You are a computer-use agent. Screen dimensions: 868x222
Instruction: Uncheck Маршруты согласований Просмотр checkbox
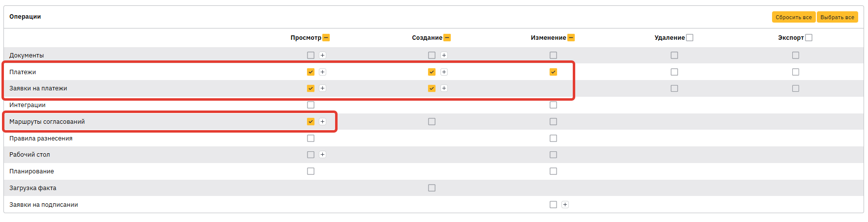coord(310,122)
